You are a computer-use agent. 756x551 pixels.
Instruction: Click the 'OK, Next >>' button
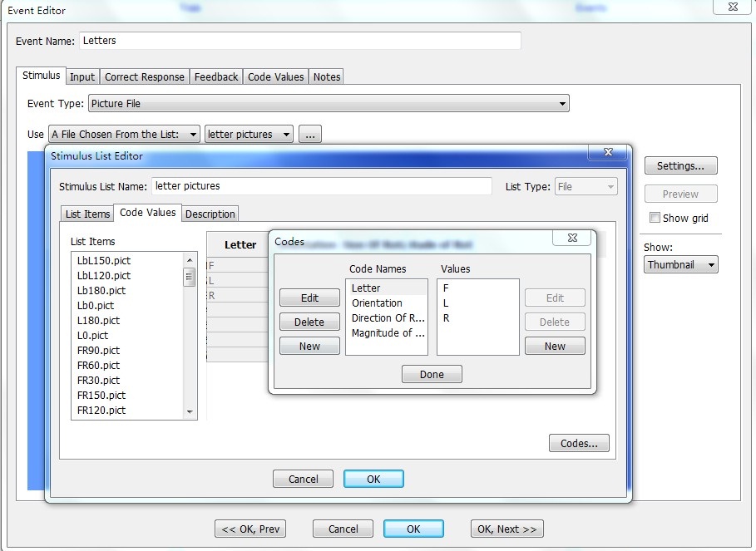coord(507,529)
